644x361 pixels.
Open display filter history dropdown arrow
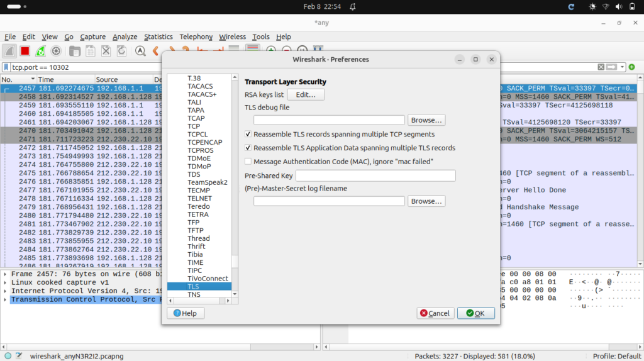click(x=622, y=67)
